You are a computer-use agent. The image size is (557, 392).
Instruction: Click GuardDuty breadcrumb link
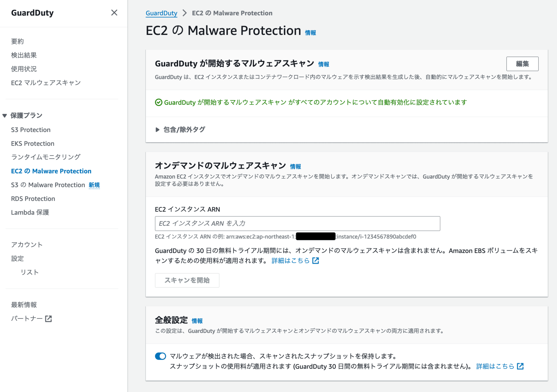[x=162, y=13]
